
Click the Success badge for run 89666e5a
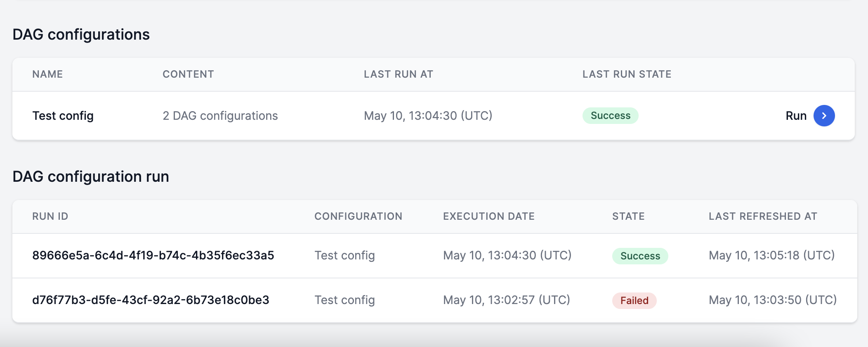[640, 256]
